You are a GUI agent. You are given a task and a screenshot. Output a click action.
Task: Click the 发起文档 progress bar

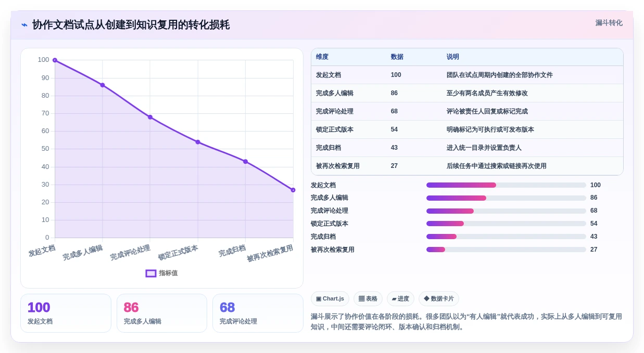click(506, 185)
